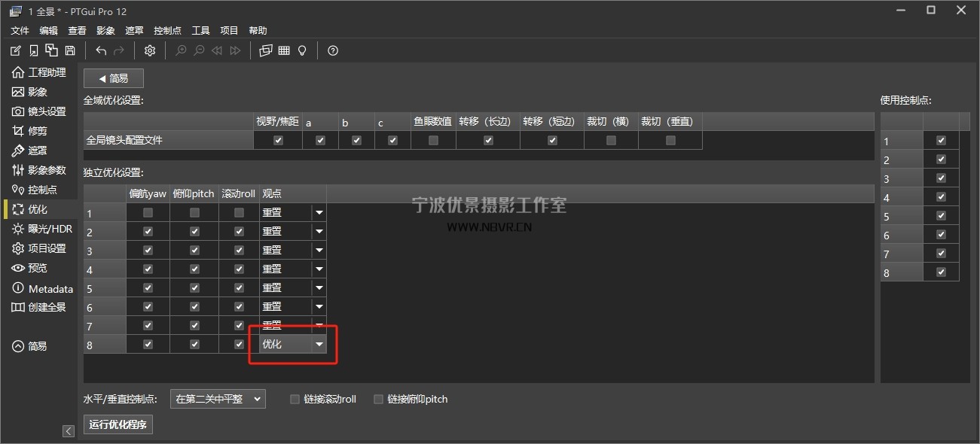This screenshot has width=980, height=444.
Task: Open help via question mark icon
Action: 333,50
